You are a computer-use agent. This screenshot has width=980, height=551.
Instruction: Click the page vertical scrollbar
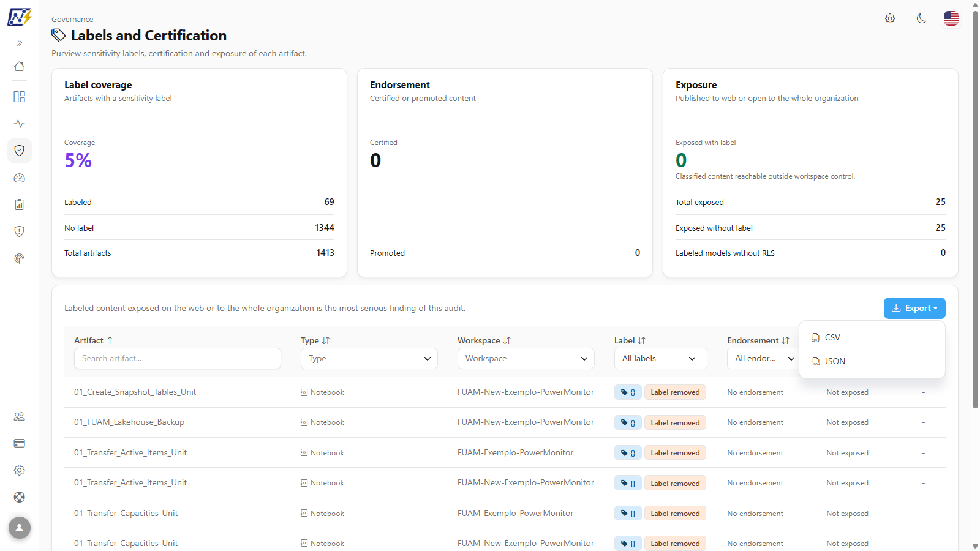pyautogui.click(x=975, y=208)
